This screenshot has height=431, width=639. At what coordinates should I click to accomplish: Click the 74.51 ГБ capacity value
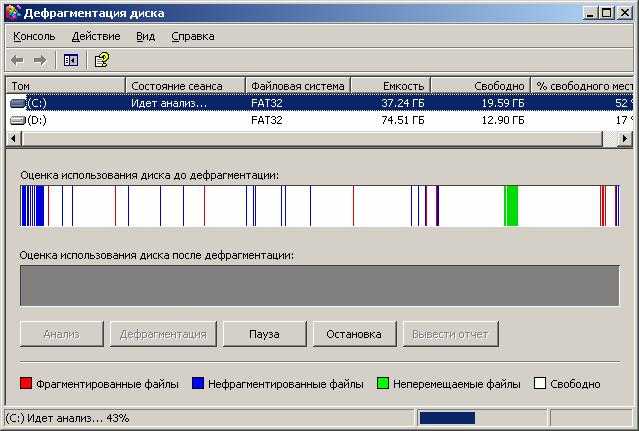(x=403, y=120)
